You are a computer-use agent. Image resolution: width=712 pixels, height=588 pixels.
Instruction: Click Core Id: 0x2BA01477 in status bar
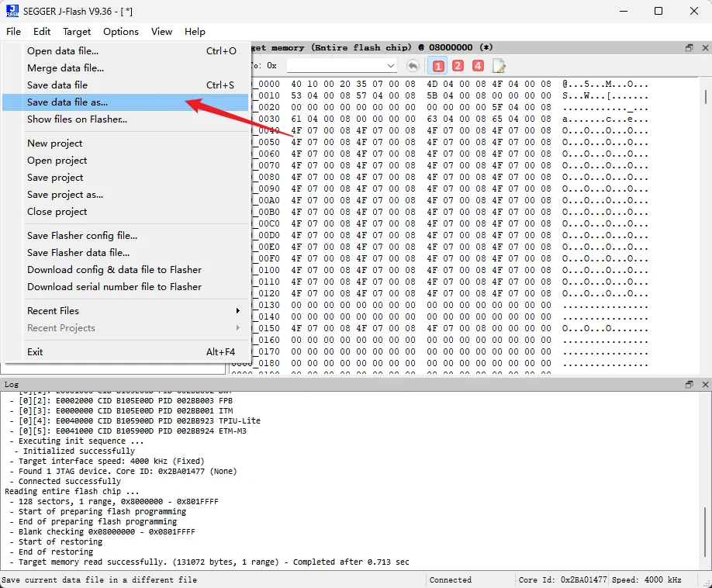pos(562,579)
